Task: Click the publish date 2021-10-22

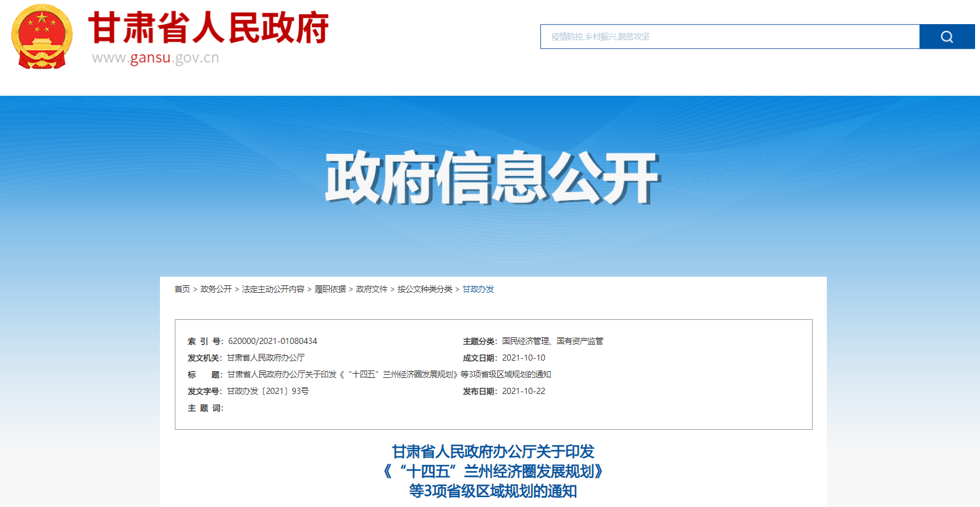Action: [x=524, y=391]
